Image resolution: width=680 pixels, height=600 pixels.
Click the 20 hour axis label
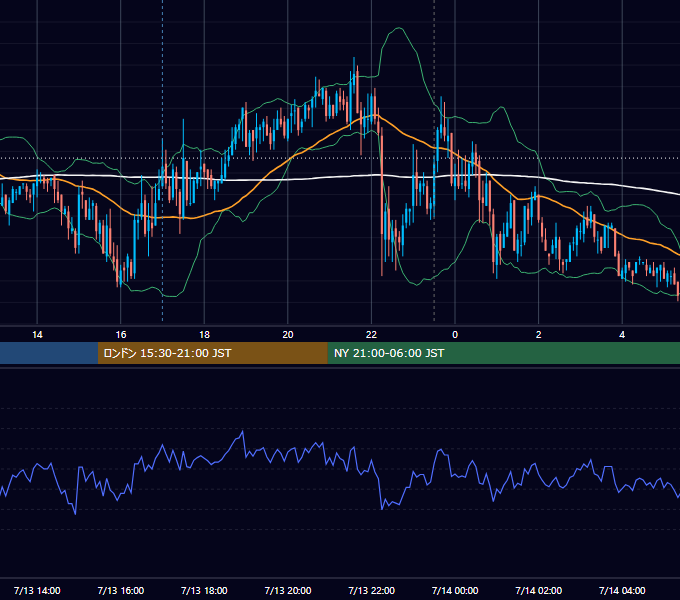[288, 335]
